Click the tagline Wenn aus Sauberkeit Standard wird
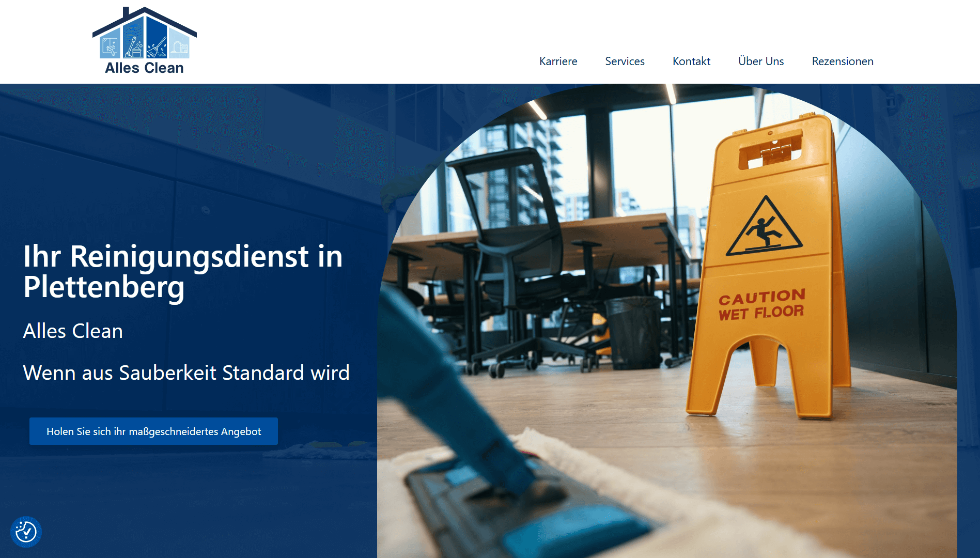 click(186, 372)
